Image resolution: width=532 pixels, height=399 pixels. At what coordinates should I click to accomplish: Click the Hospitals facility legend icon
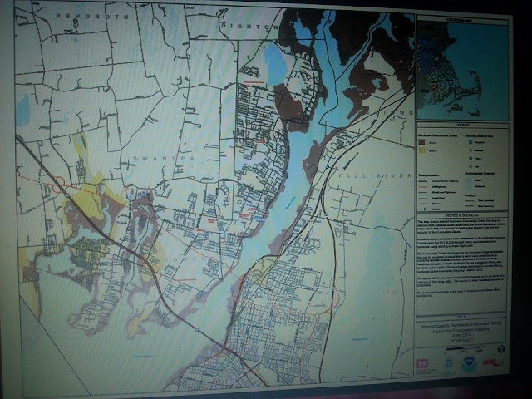(x=470, y=142)
